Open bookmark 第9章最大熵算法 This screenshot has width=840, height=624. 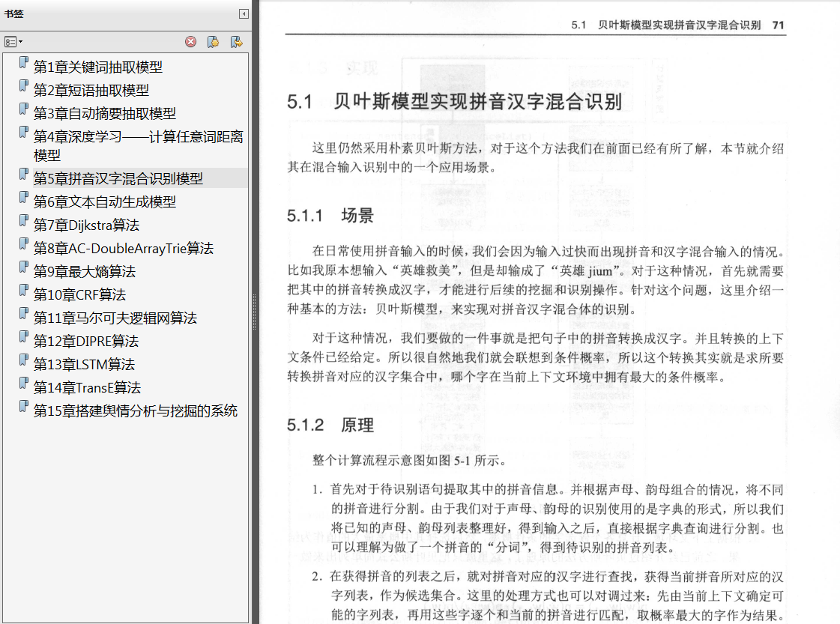[85, 271]
